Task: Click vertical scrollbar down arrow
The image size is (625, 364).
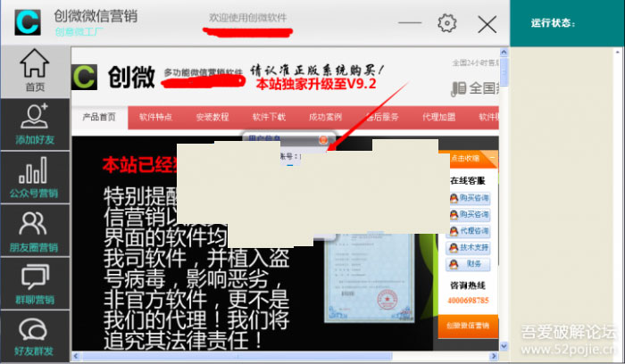Action: pyautogui.click(x=504, y=345)
